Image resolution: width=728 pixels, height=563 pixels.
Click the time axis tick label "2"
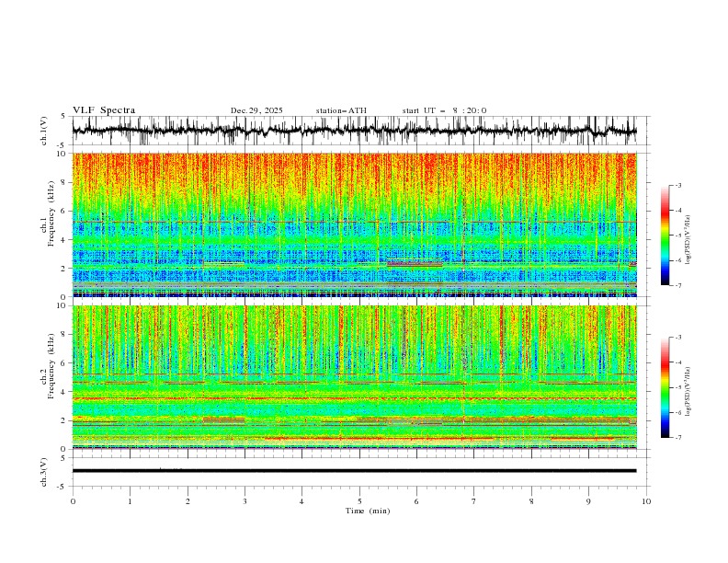188,501
